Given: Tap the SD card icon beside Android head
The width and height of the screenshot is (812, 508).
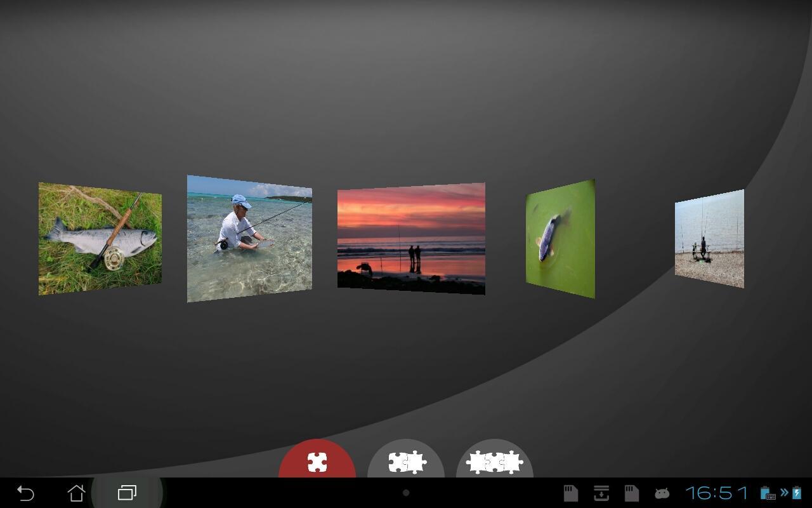Looking at the screenshot, I should (631, 493).
